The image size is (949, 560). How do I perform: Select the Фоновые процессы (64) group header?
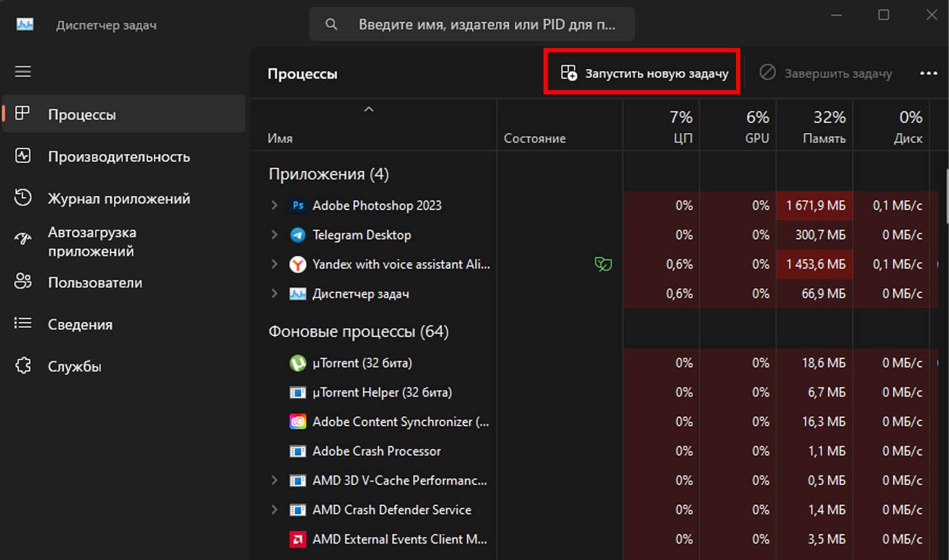coord(359,331)
